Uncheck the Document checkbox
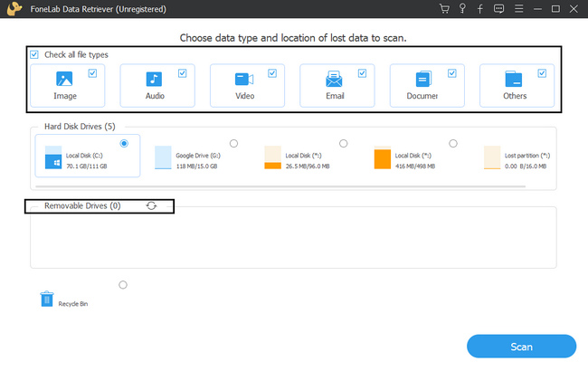The image size is (588, 371). (452, 73)
